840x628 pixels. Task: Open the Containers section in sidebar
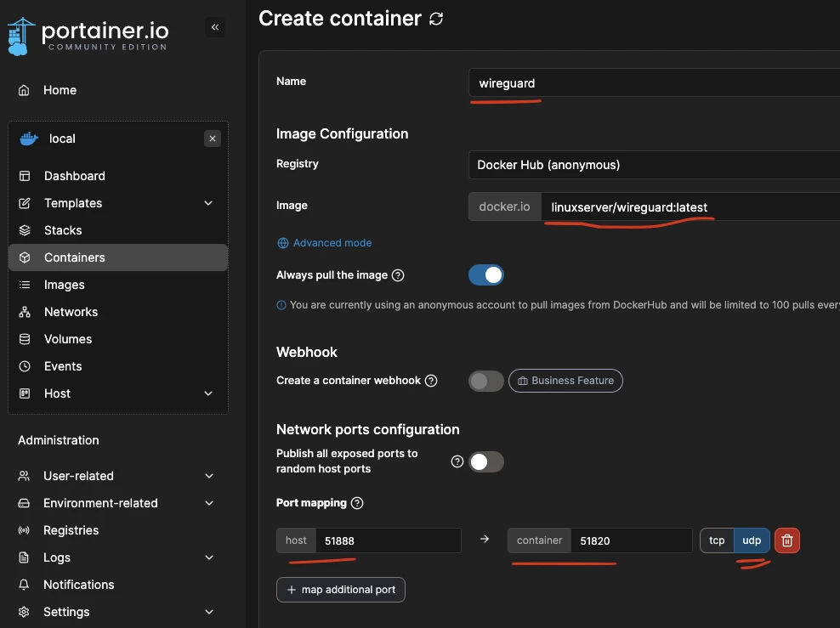74,257
